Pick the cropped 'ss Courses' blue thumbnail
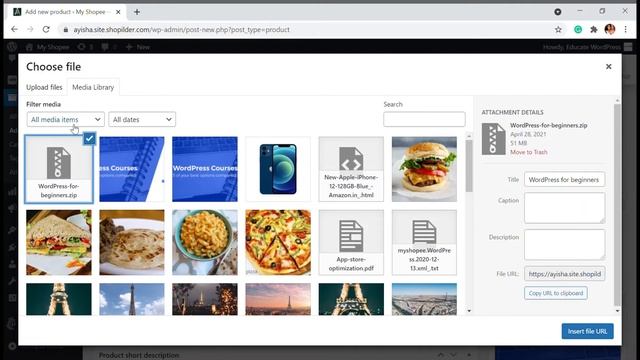Screen dimensions: 640x360 [x=132, y=169]
